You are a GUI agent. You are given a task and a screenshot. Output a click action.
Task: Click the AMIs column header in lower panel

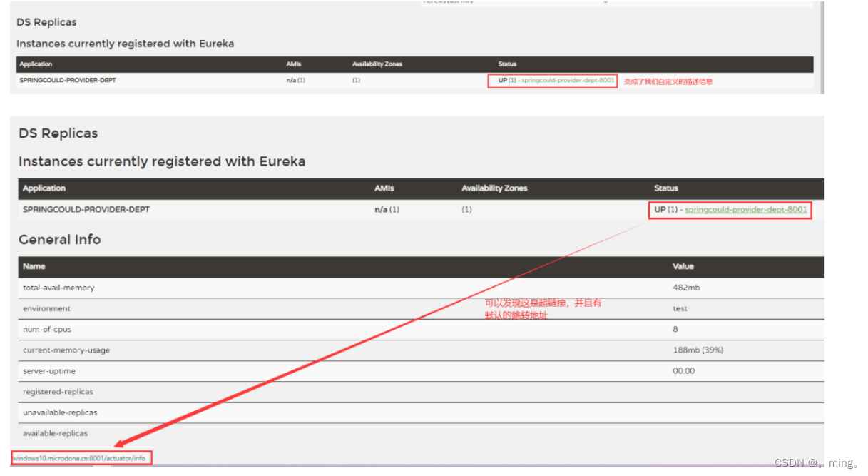(x=384, y=188)
